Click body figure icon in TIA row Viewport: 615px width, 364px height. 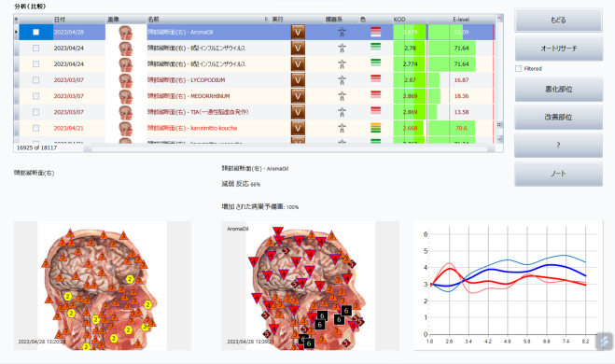click(x=342, y=112)
